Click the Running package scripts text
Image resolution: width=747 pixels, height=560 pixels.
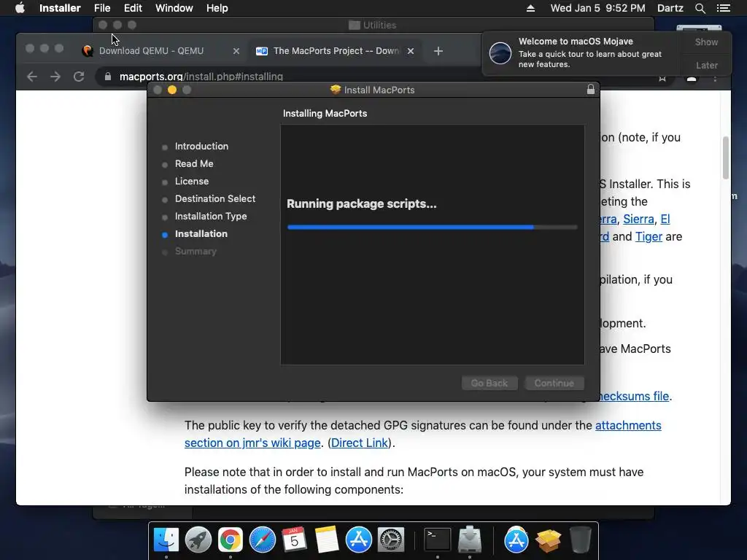click(x=362, y=204)
